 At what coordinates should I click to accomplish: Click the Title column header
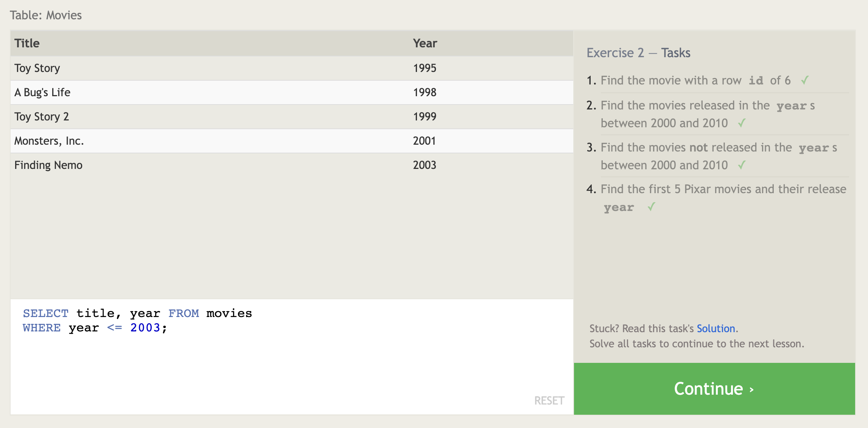[27, 43]
